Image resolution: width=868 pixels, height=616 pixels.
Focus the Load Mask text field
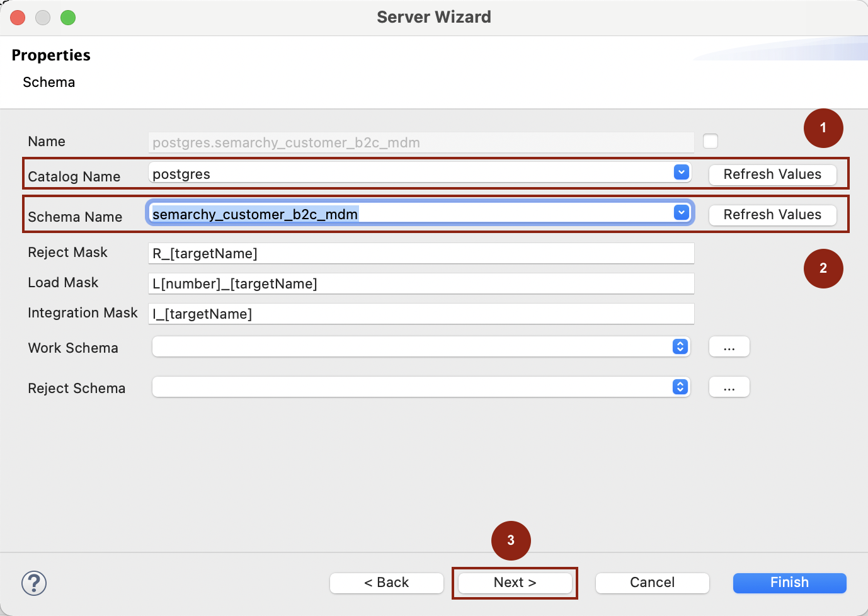pyautogui.click(x=421, y=283)
